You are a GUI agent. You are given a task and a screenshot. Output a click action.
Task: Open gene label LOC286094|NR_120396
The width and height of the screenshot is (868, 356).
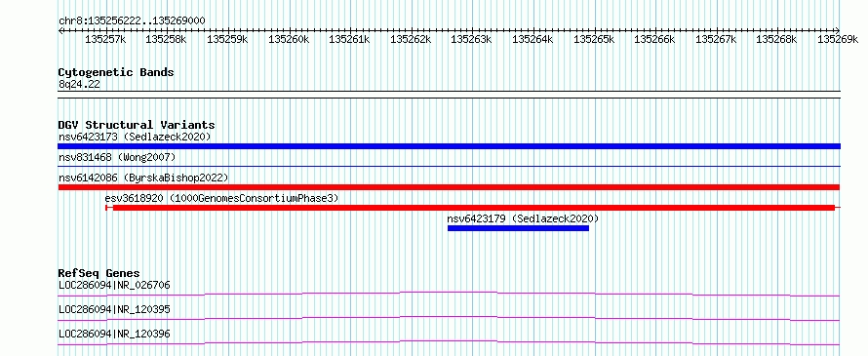pos(114,334)
